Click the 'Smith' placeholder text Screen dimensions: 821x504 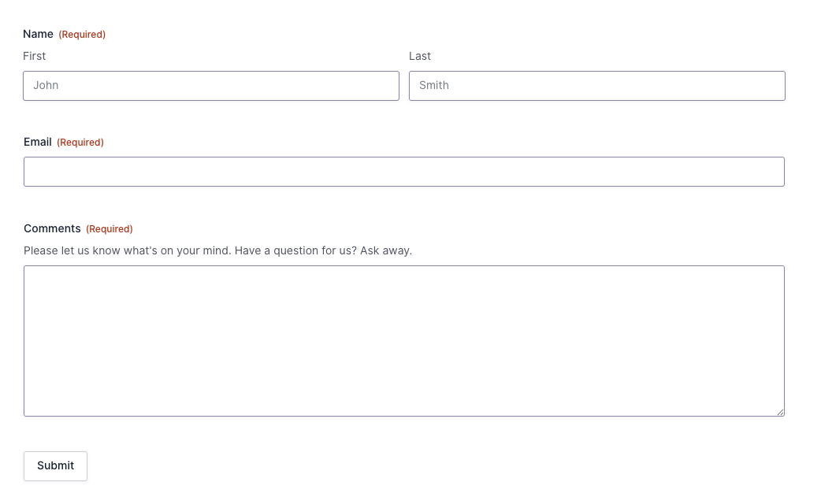click(434, 86)
